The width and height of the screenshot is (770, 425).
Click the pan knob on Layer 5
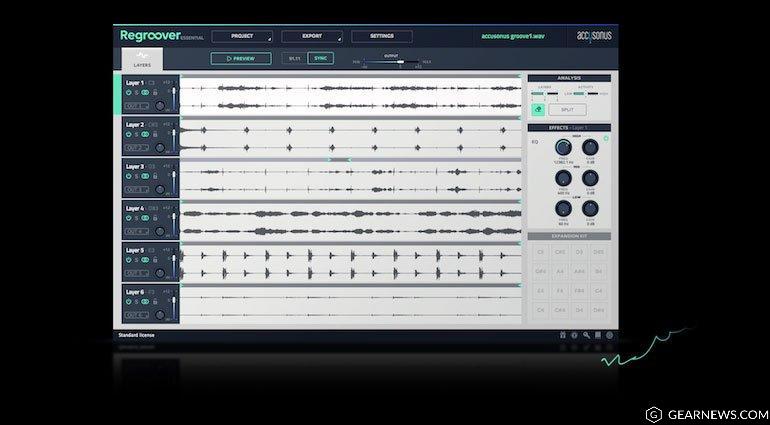coord(160,273)
